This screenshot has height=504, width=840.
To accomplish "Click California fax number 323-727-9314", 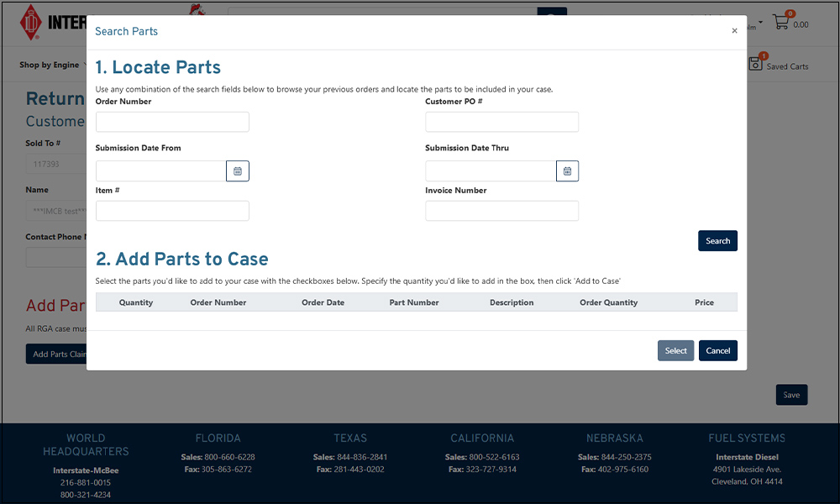I will [491, 470].
